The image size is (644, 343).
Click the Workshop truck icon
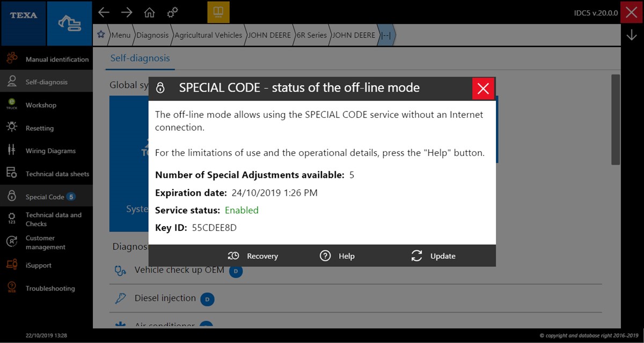(x=12, y=104)
